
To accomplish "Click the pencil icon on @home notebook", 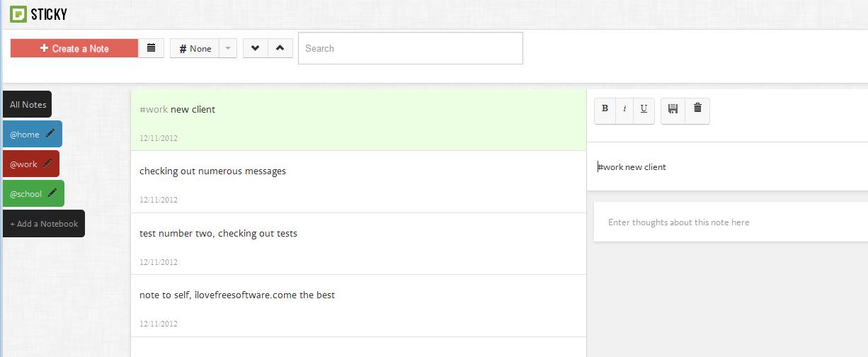I will coord(50,133).
